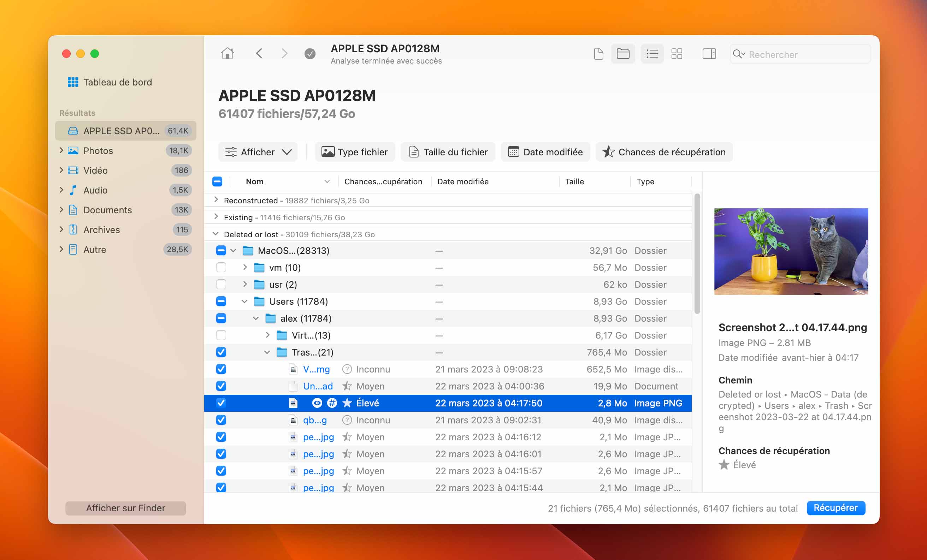Toggle checkbox for alex (11784) folder

(x=221, y=318)
